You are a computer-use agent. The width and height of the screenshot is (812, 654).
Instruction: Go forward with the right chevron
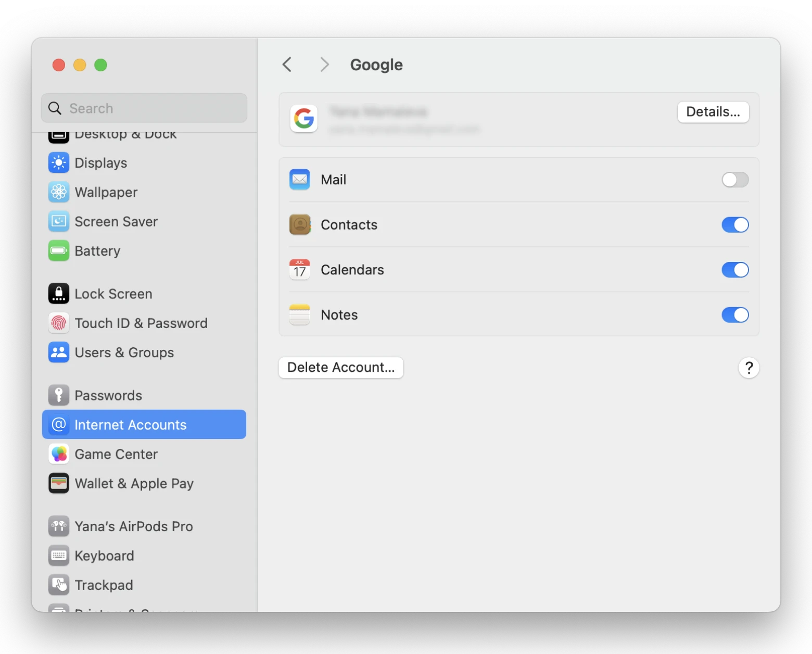pyautogui.click(x=324, y=65)
